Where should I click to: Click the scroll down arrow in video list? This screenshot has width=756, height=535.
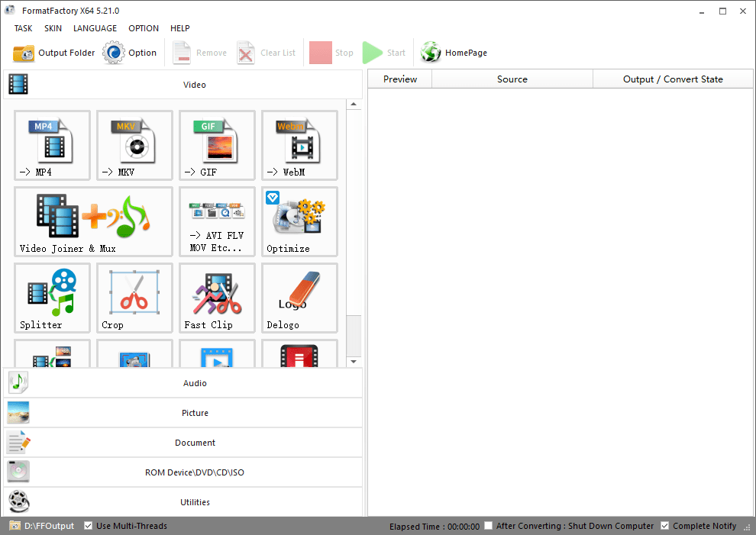click(x=354, y=361)
